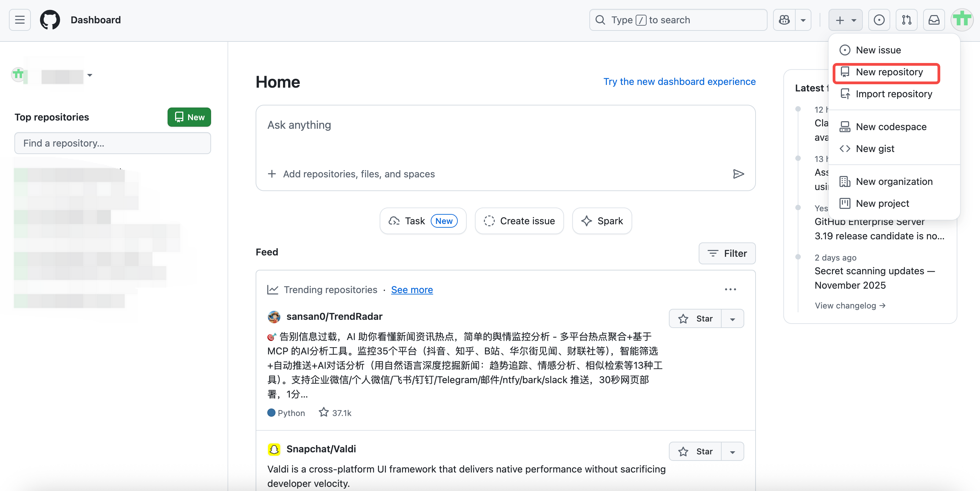Open Secret scanning updates November 2025
Image resolution: width=980 pixels, height=491 pixels.
coord(874,278)
